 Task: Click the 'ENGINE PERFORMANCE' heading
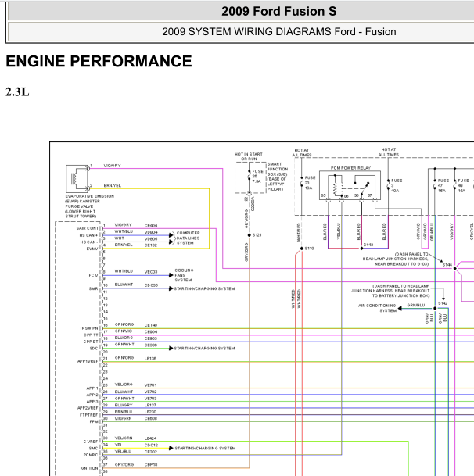pyautogui.click(x=99, y=61)
